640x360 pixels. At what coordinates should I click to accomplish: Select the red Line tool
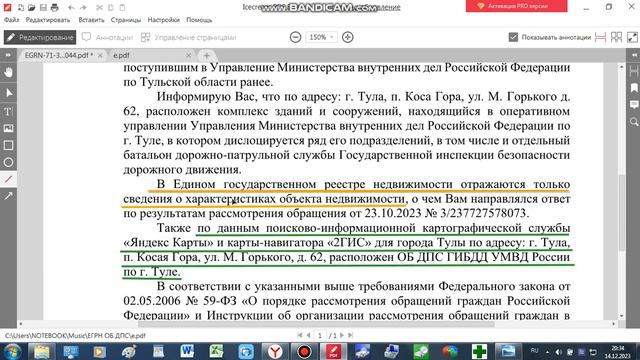click(8, 179)
